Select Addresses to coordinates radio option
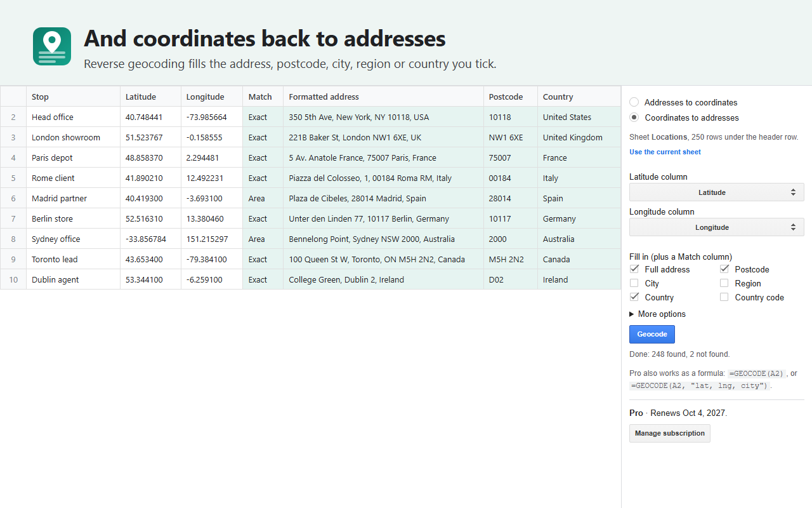The image size is (812, 508). tap(634, 102)
